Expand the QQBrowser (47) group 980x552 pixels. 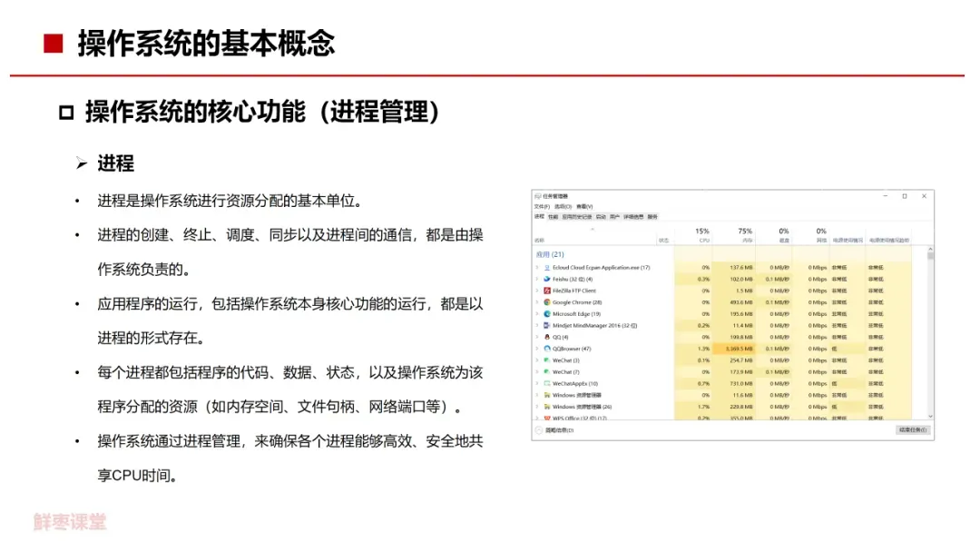[537, 349]
